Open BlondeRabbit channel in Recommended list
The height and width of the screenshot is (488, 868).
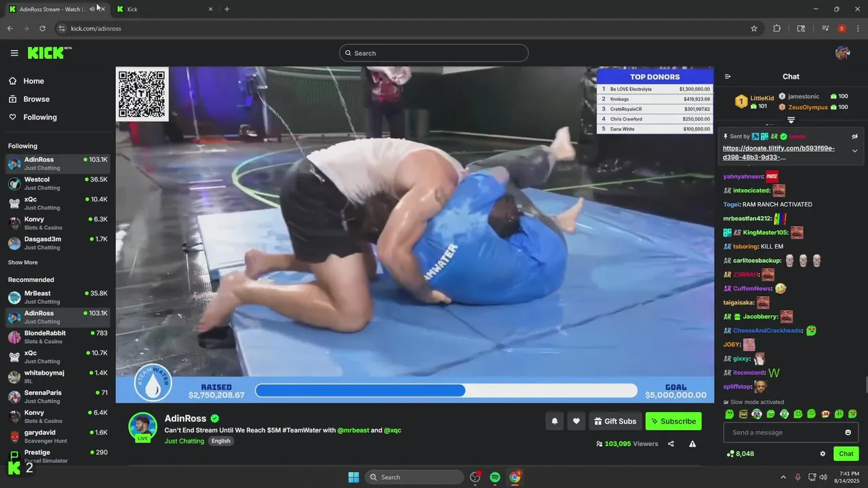click(58, 337)
